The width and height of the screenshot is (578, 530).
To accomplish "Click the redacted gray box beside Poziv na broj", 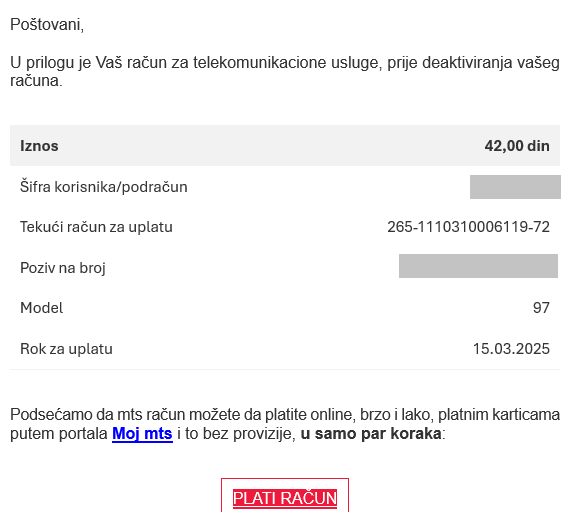I will coord(478,266).
